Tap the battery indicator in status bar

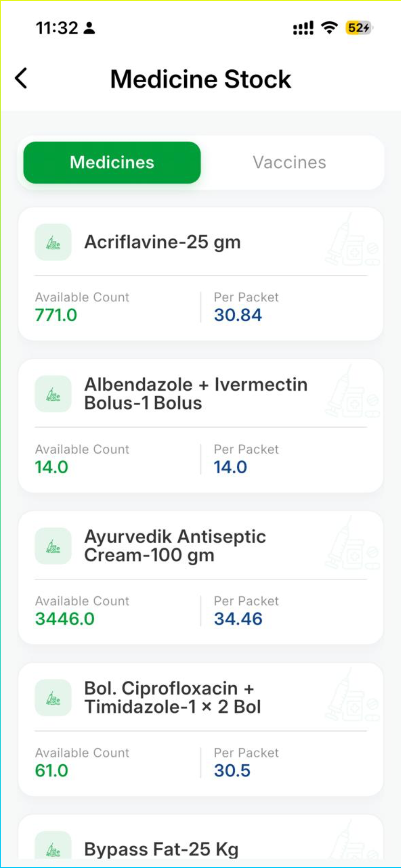(358, 28)
